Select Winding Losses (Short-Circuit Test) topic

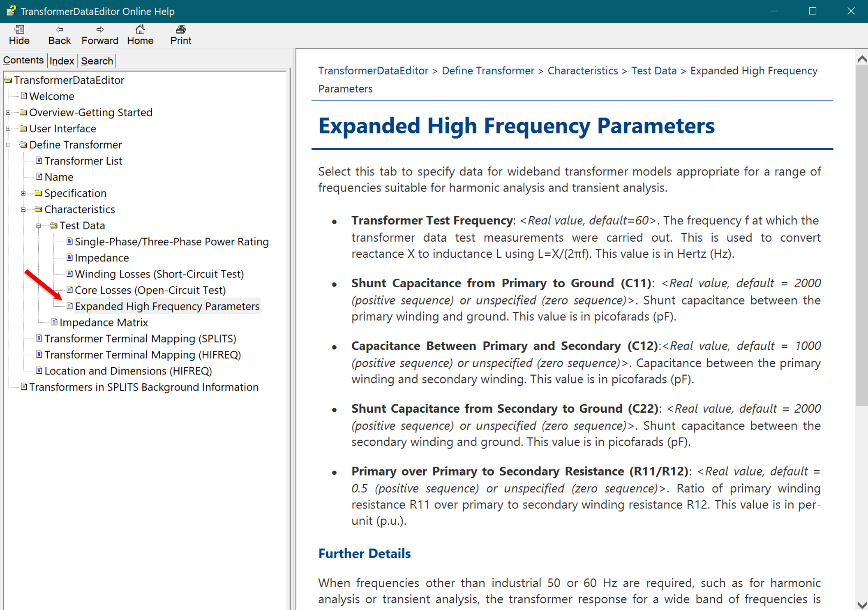click(159, 274)
